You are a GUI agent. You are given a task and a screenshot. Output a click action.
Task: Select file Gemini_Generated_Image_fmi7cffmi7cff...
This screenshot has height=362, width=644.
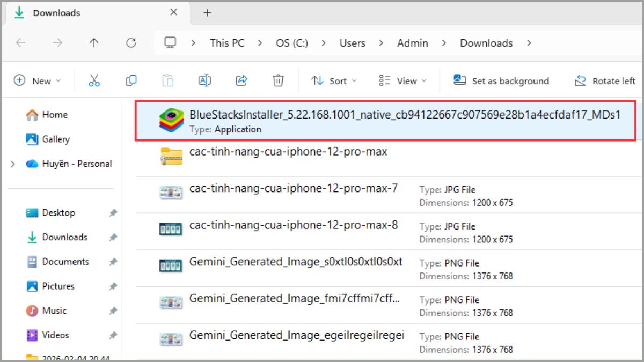point(294,299)
